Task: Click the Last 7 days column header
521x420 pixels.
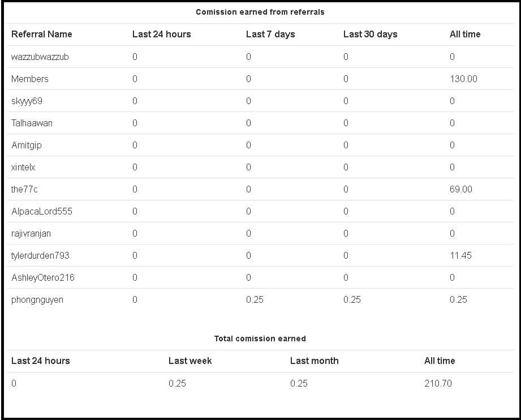Action: (x=270, y=34)
